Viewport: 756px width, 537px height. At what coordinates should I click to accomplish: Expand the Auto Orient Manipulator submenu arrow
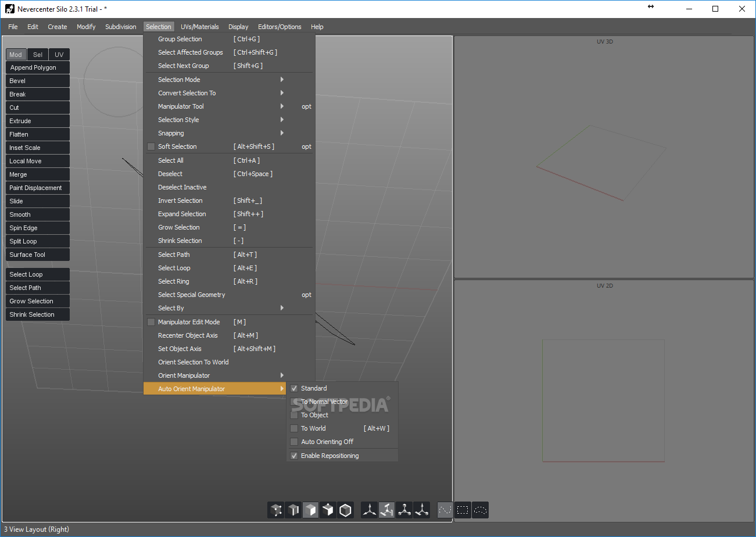coord(282,389)
